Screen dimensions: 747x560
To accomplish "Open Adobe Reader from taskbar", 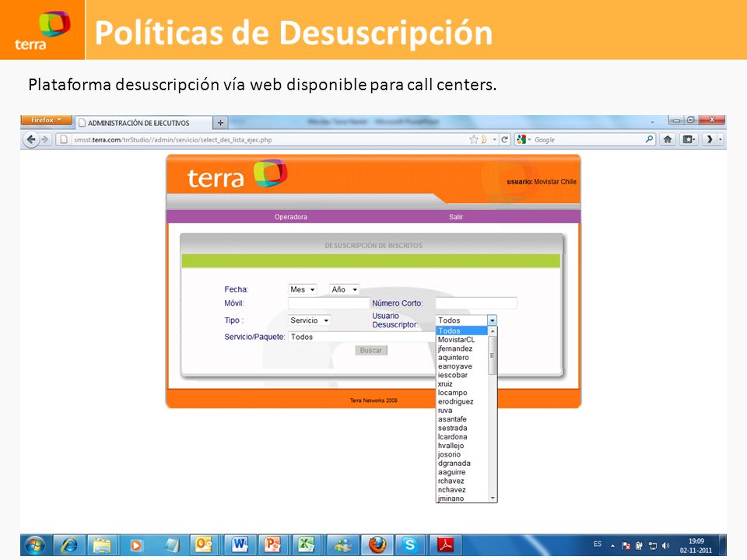I will click(x=445, y=545).
